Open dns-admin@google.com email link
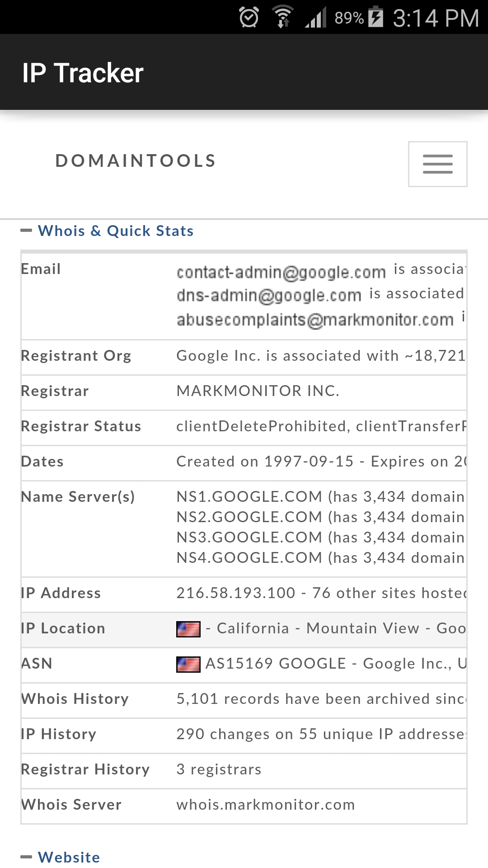 pos(269,295)
